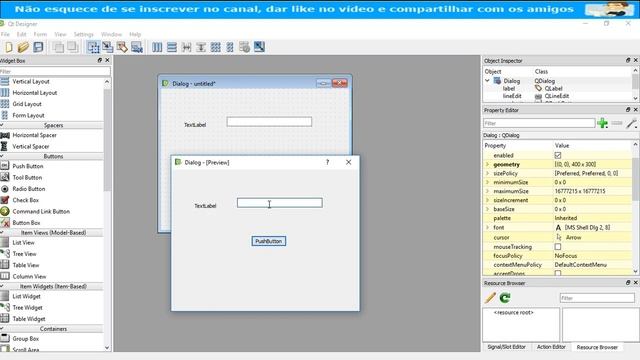Open the Form menu

pyautogui.click(x=40, y=34)
